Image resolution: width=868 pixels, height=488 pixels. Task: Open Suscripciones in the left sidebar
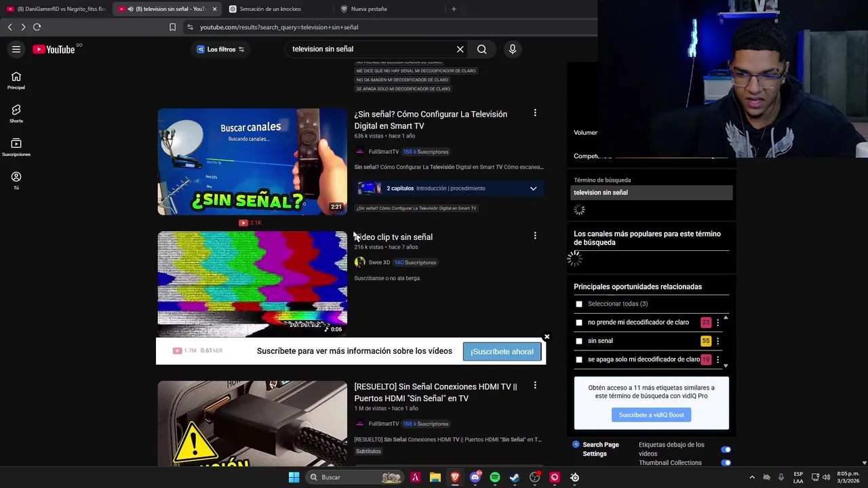16,147
